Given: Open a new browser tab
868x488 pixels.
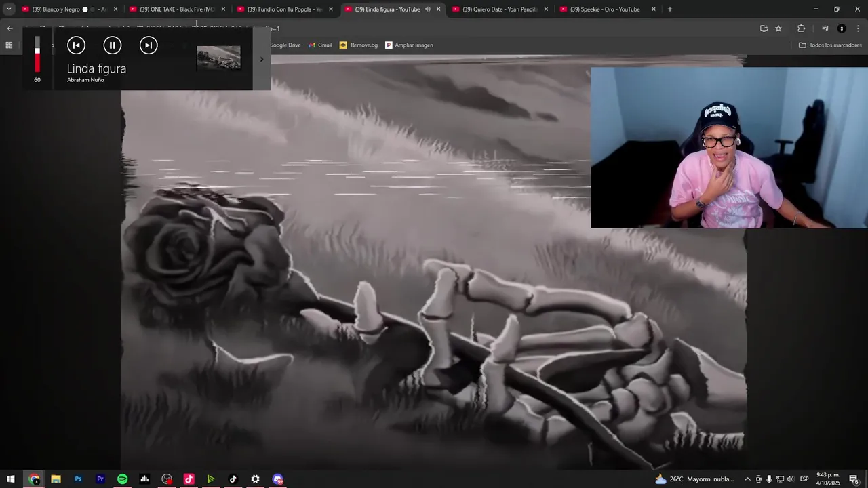Looking at the screenshot, I should point(670,9).
